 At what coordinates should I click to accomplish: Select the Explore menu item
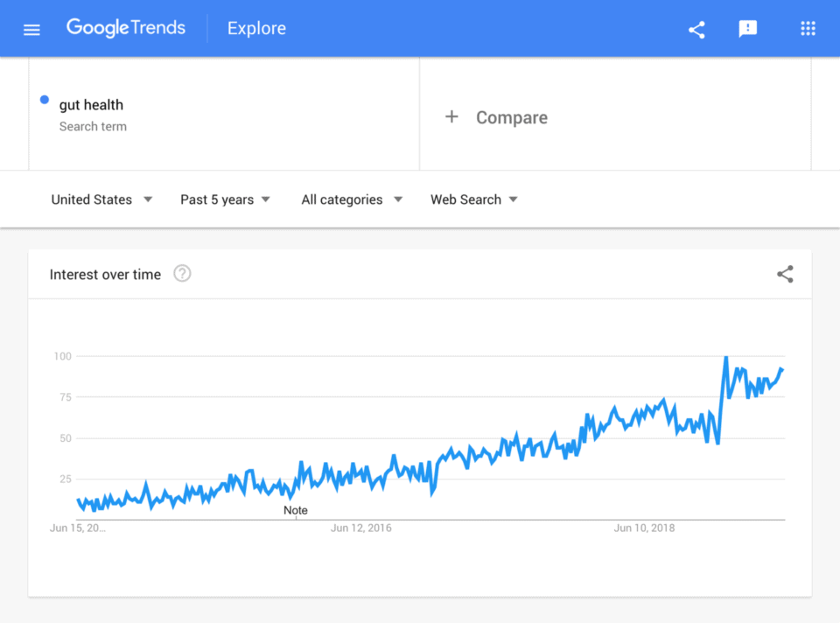click(255, 28)
